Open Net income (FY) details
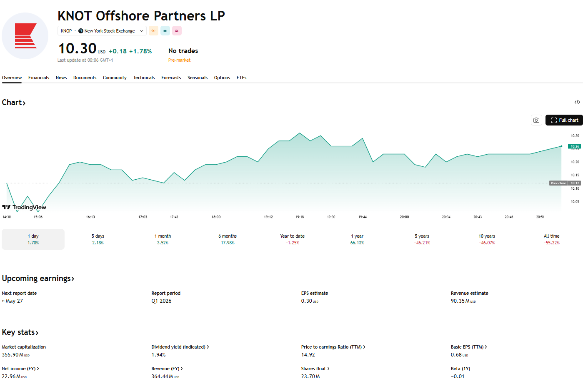 20,369
